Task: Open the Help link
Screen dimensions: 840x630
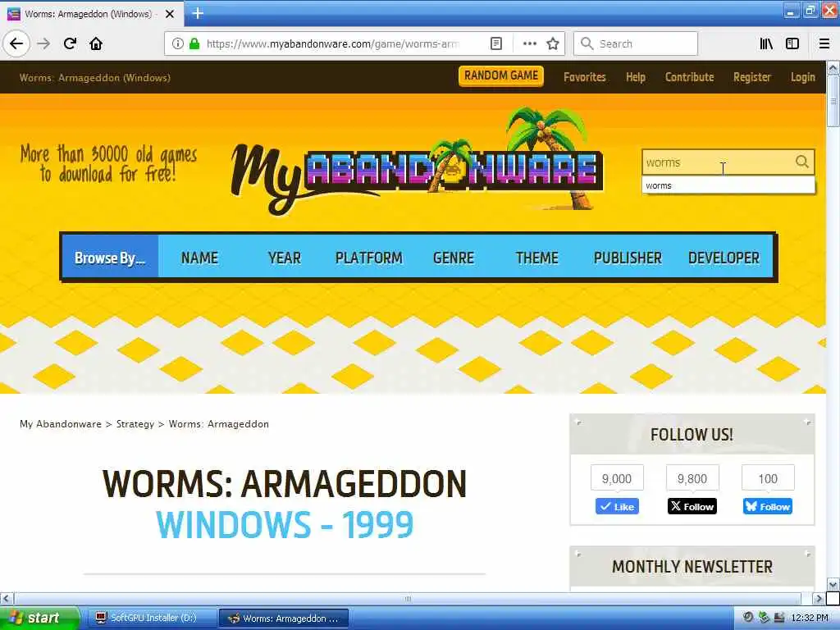Action: click(636, 77)
